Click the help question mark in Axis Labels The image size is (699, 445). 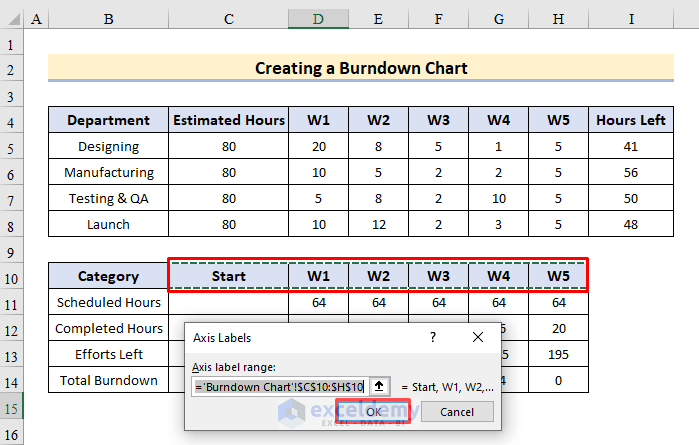(433, 338)
